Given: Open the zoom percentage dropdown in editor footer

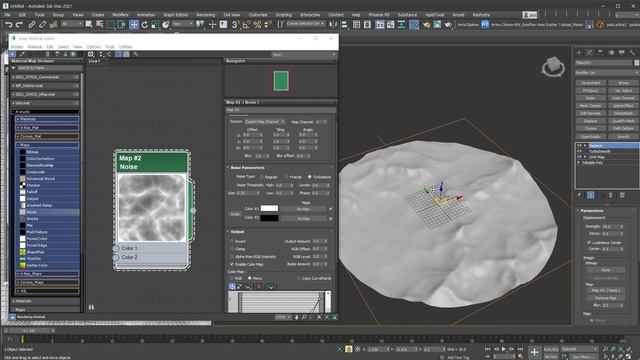Looking at the screenshot, I should [283, 317].
